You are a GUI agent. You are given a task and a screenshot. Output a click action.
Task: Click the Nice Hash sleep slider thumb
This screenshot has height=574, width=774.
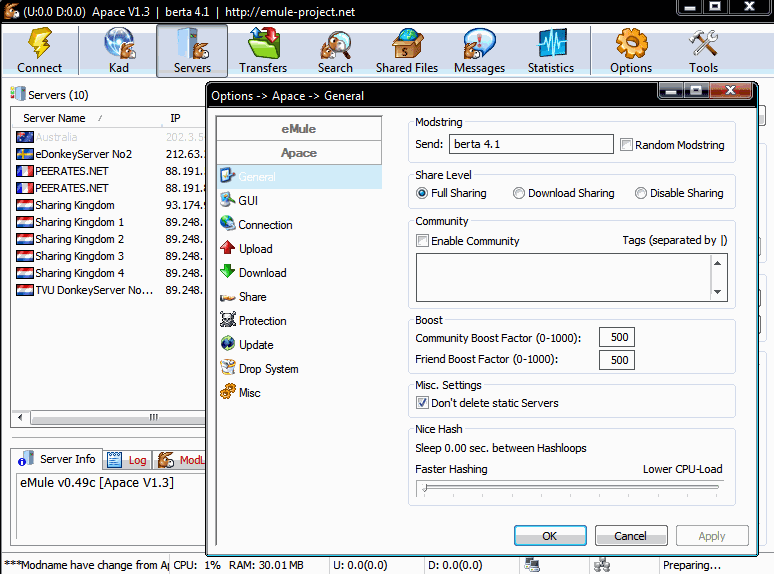[425, 488]
